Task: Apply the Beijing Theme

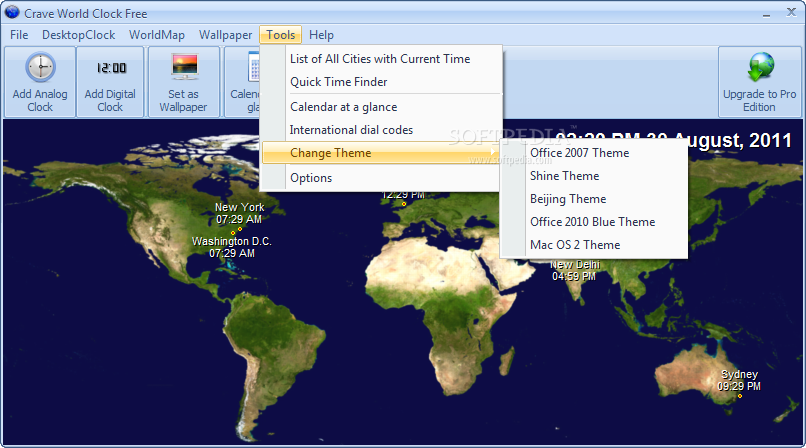Action: click(x=594, y=199)
